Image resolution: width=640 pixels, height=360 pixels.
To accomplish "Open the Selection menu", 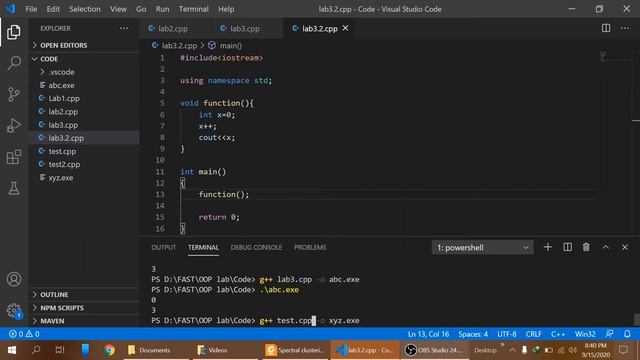I will click(84, 9).
